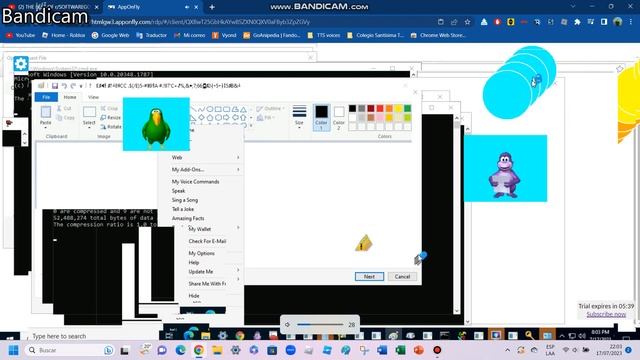Image resolution: width=640 pixels, height=360 pixels.
Task: Choose Check For E-Mail from the menu
Action: click(207, 241)
